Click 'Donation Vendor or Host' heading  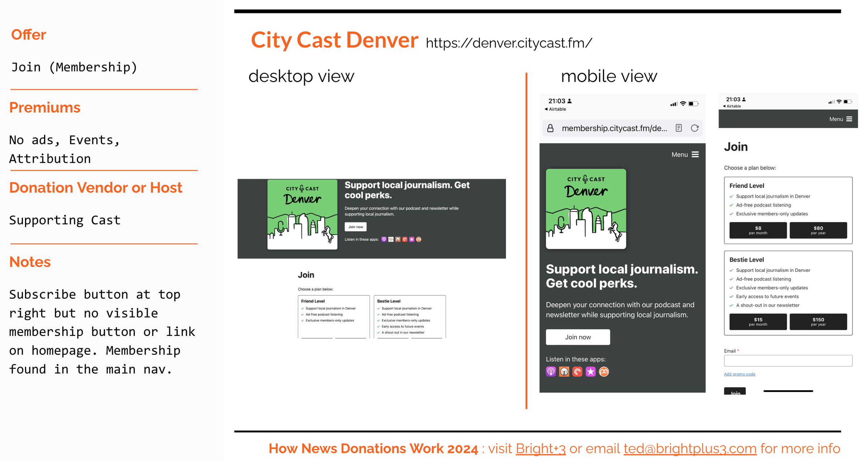tap(96, 188)
